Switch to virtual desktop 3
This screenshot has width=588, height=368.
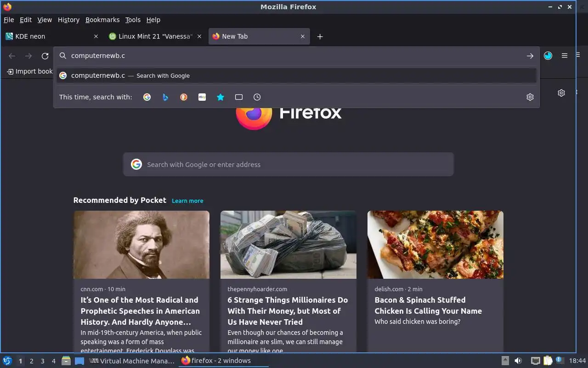pyautogui.click(x=42, y=361)
